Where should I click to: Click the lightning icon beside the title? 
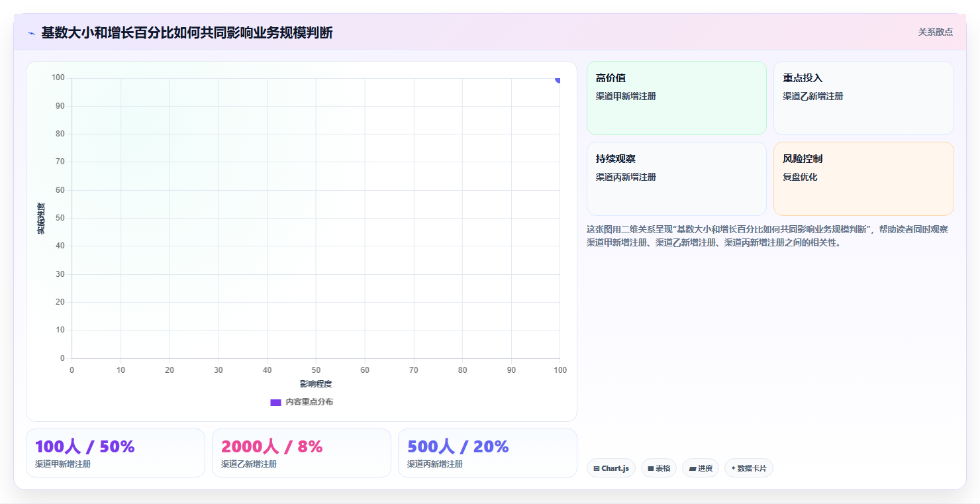click(31, 33)
